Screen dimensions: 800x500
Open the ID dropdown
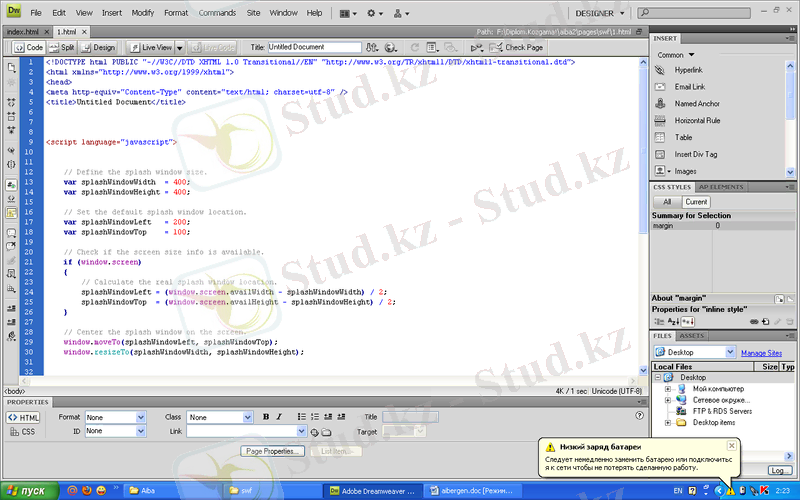[141, 431]
